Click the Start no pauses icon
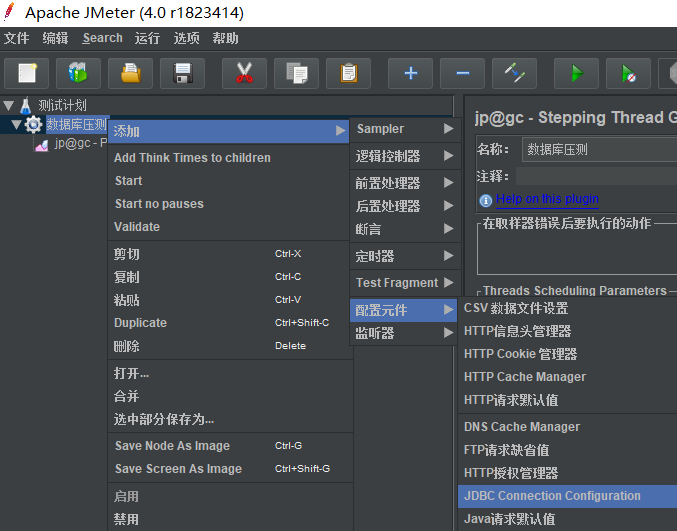Screen dimensions: 677x531 (629, 73)
